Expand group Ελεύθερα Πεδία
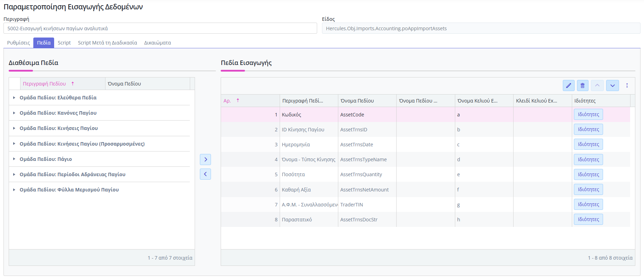The height and width of the screenshot is (278, 644). coord(14,98)
